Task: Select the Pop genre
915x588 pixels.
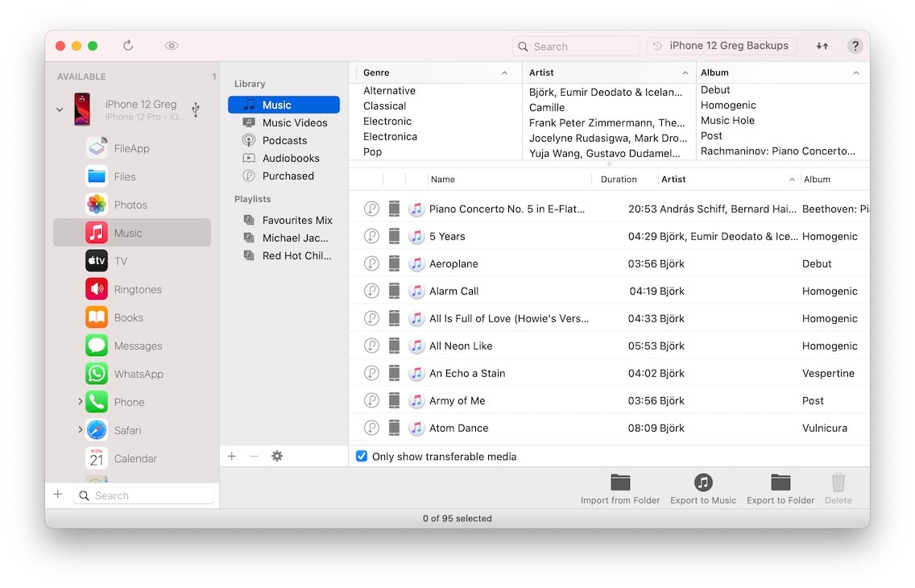Action: pyautogui.click(x=372, y=151)
